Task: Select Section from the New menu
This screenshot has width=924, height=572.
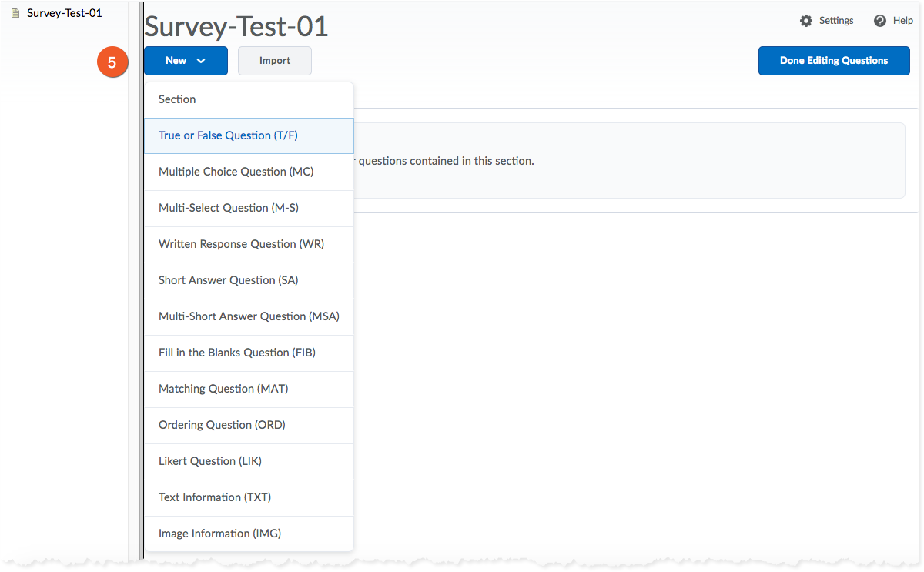Action: (177, 99)
